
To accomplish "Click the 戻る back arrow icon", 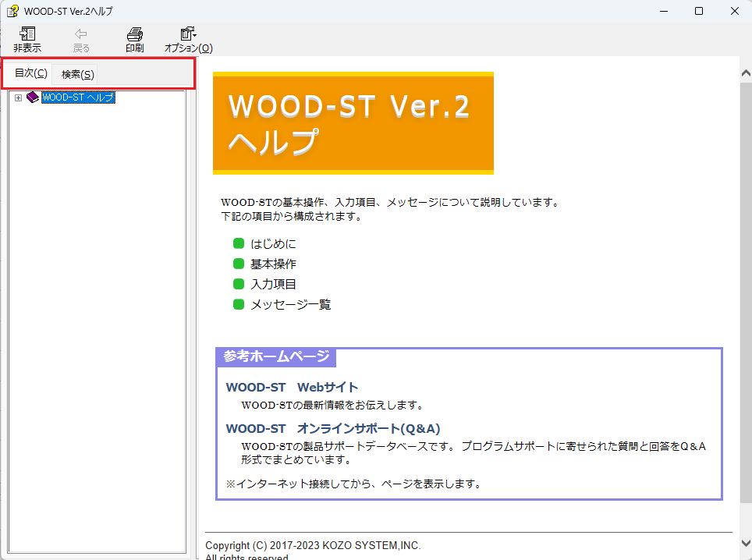I will click(81, 34).
